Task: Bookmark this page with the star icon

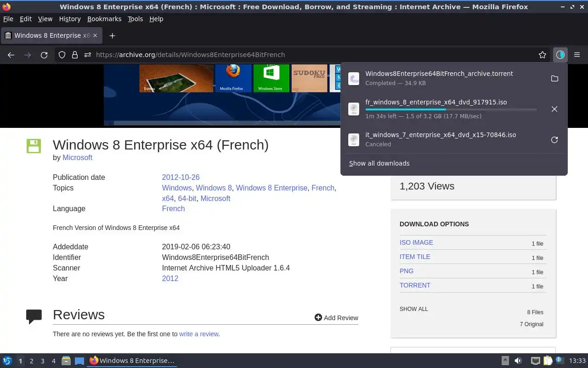Action: (x=543, y=55)
